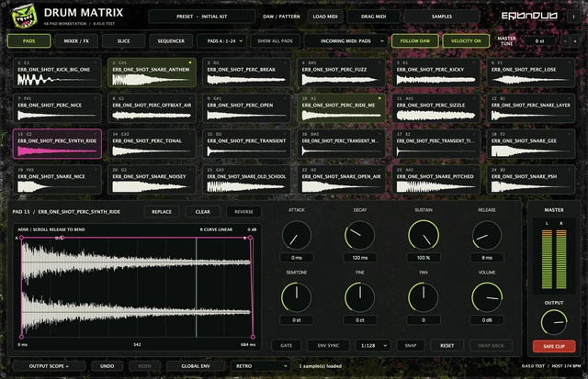Image resolution: width=588 pixels, height=379 pixels.
Task: Click the PAN knob
Action: [424, 297]
